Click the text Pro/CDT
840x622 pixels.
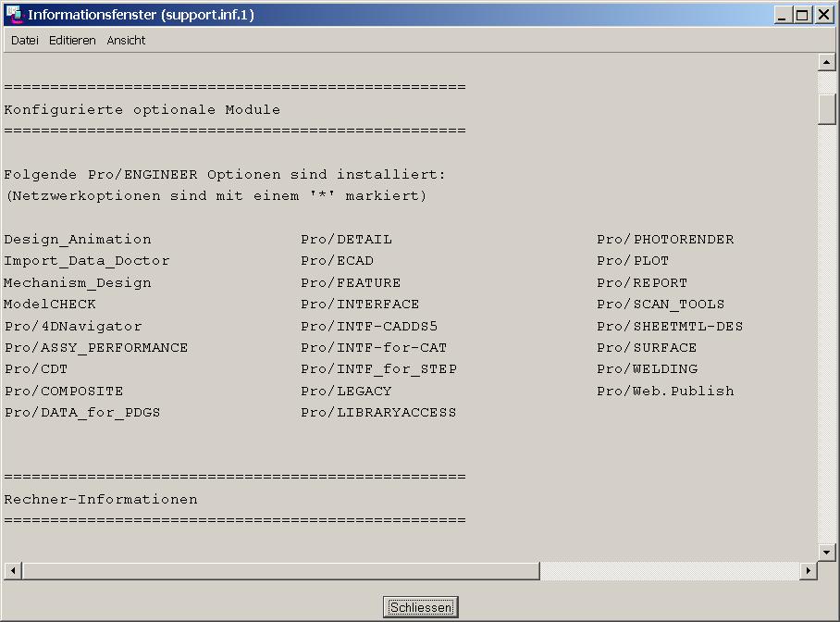tap(36, 369)
